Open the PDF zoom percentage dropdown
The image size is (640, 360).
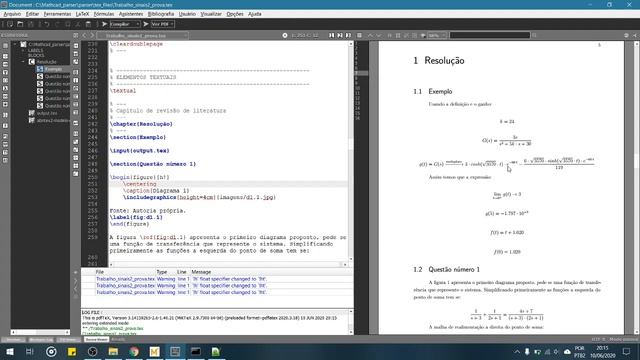[437, 36]
